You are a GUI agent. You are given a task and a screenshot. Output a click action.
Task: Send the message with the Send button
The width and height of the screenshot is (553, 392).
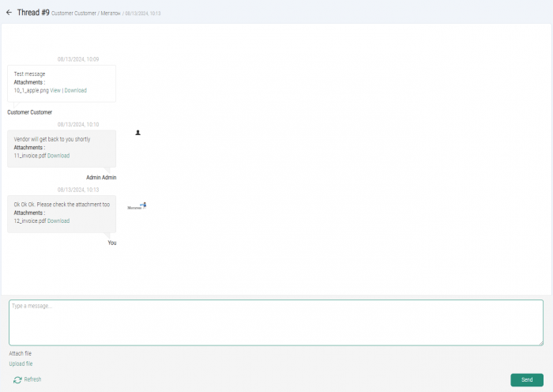527,379
